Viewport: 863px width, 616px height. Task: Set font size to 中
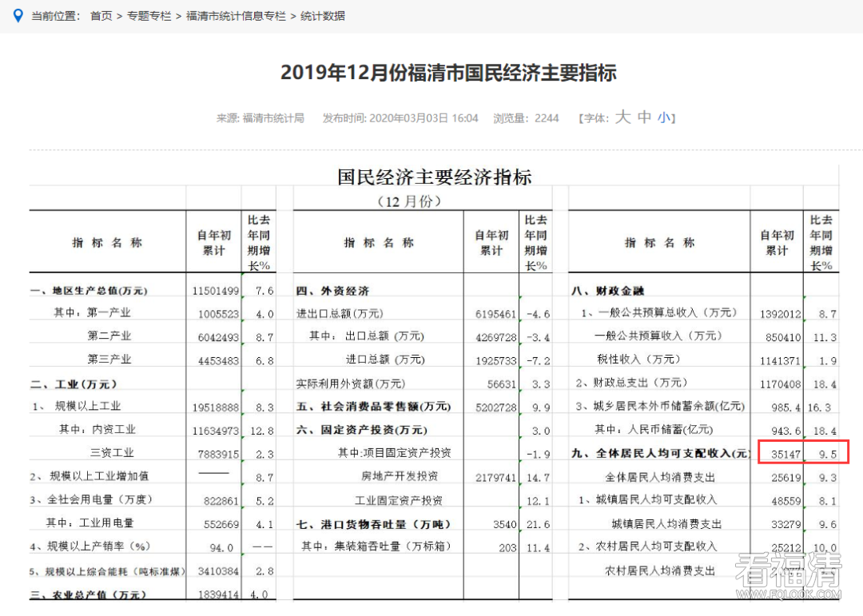tap(644, 117)
